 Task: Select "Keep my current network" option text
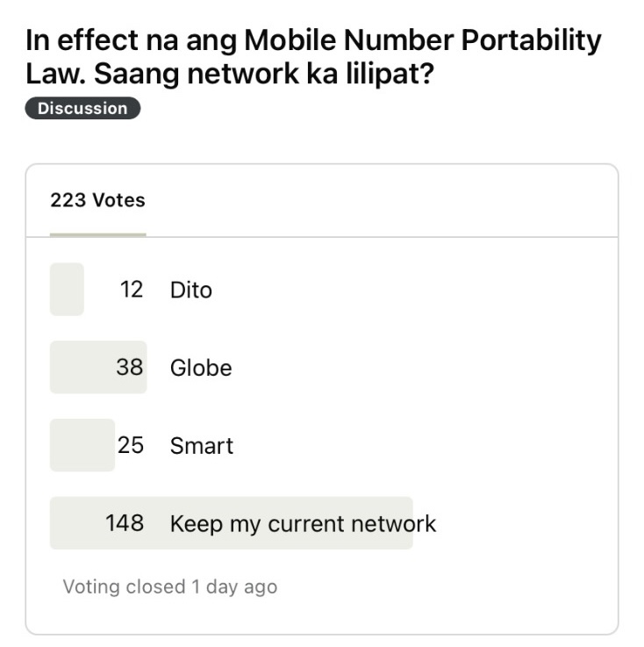tap(303, 524)
